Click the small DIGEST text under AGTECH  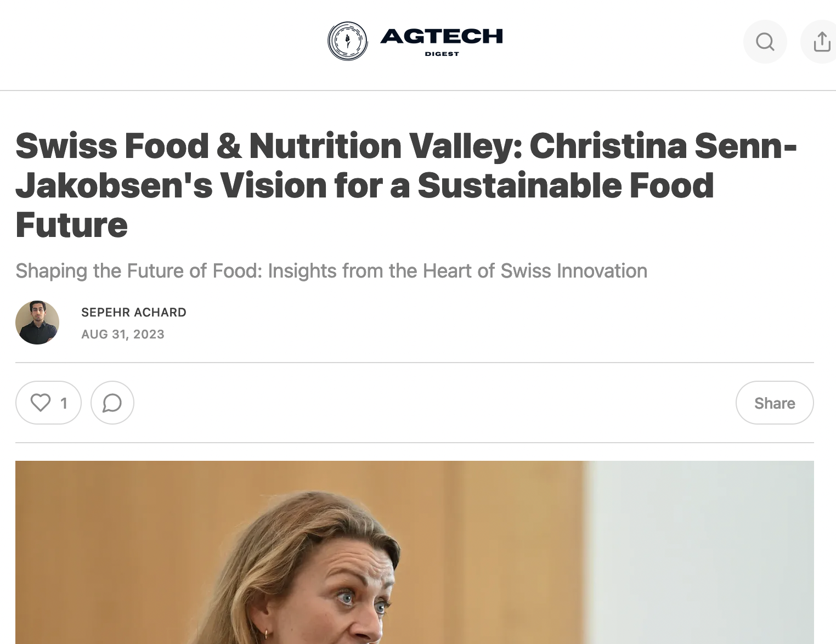tap(442, 54)
